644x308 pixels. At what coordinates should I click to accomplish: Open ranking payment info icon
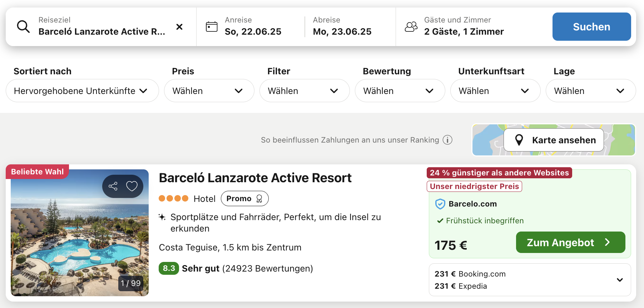pos(447,140)
